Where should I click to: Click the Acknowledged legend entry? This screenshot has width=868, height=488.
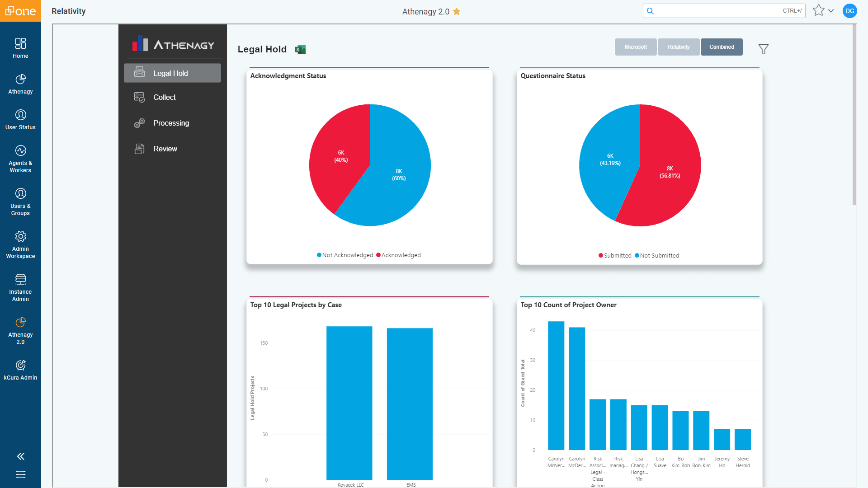pyautogui.click(x=398, y=255)
